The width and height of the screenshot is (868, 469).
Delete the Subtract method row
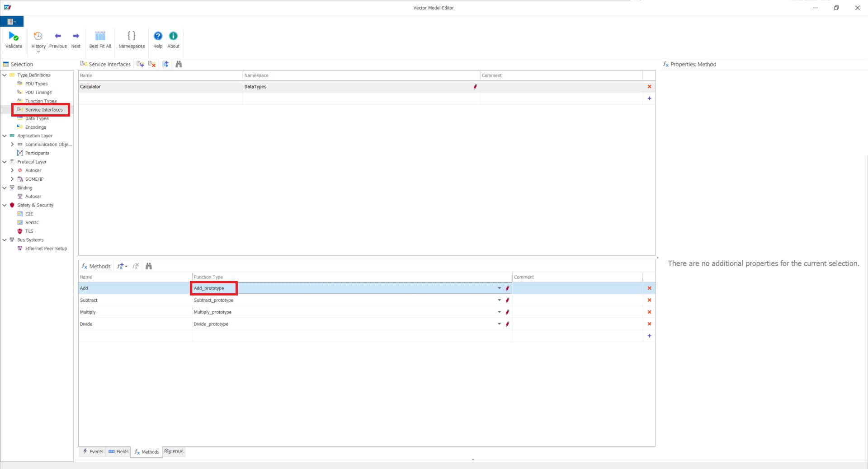pyautogui.click(x=649, y=300)
